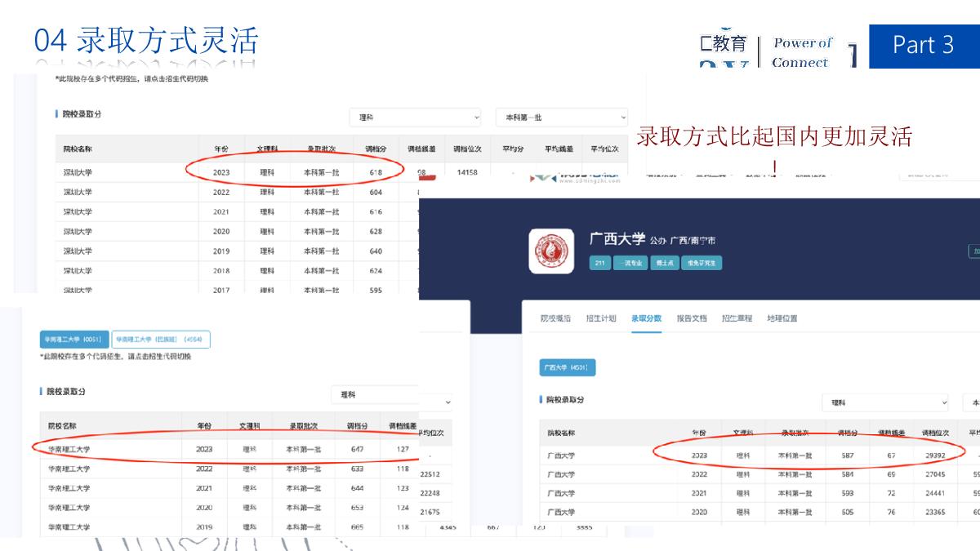Open the 报告文档 tab
Viewport: 980px width, 551px height.
pyautogui.click(x=692, y=318)
